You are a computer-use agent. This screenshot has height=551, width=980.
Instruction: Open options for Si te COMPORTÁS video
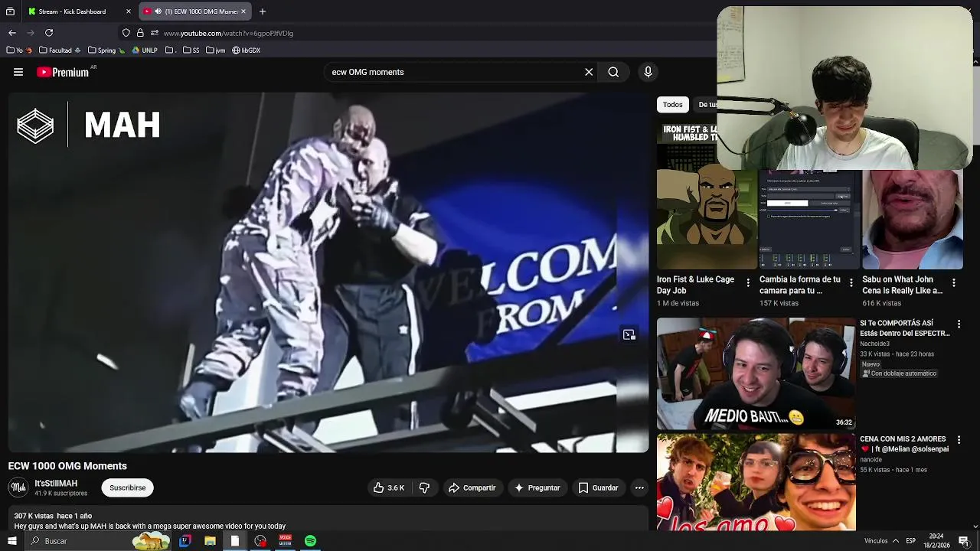tap(959, 324)
